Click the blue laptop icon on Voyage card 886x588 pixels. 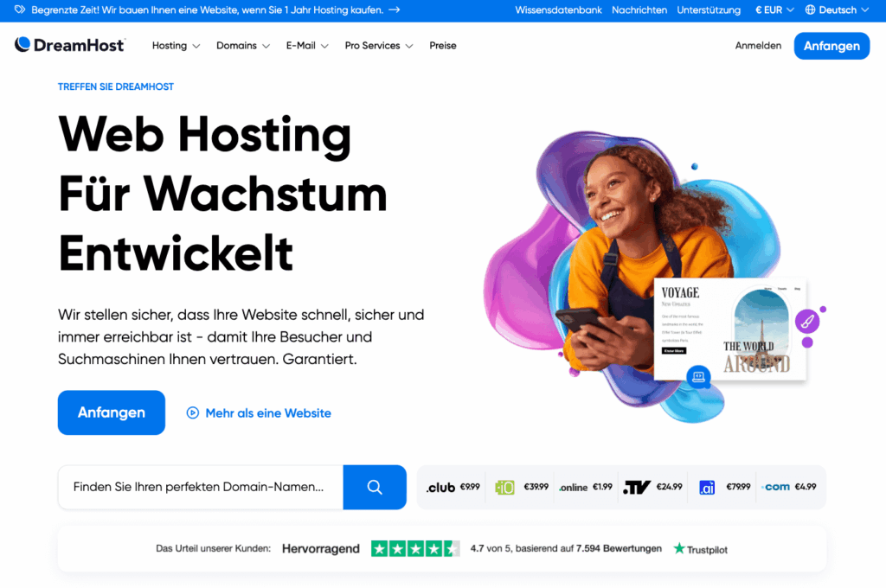698,376
